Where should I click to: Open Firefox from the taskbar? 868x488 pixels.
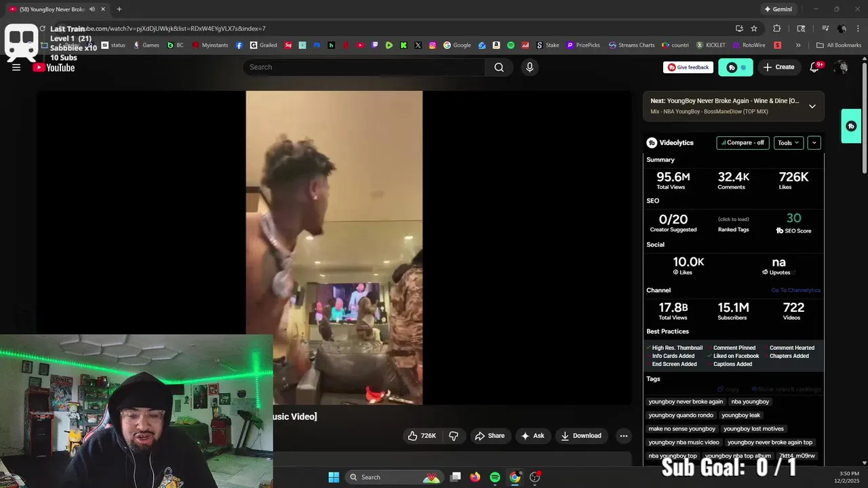tap(475, 477)
